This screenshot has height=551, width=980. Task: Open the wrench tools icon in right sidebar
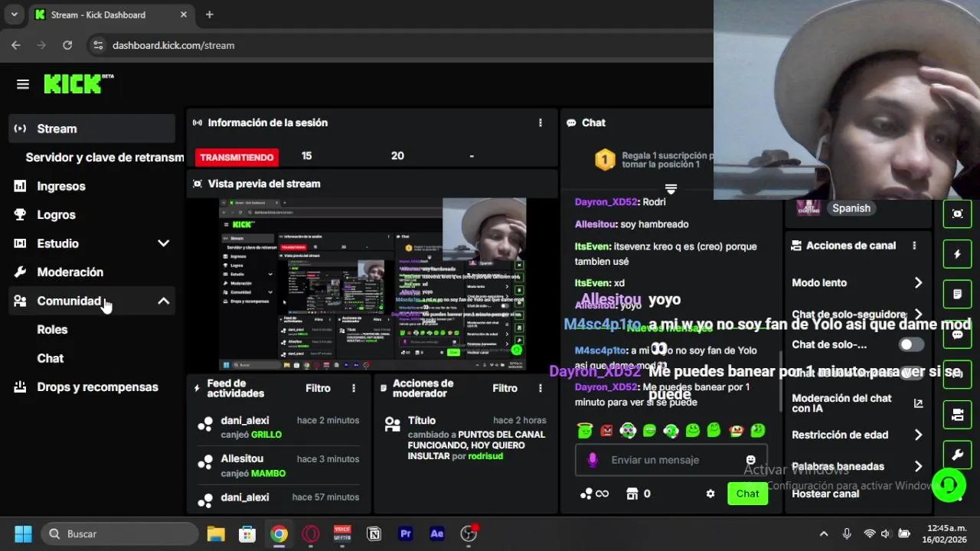pyautogui.click(x=957, y=455)
